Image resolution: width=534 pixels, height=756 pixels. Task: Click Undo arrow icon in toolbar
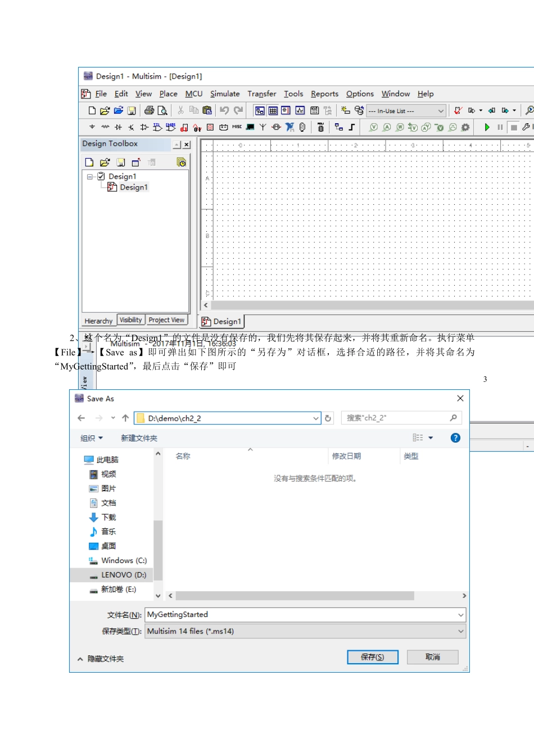(224, 111)
